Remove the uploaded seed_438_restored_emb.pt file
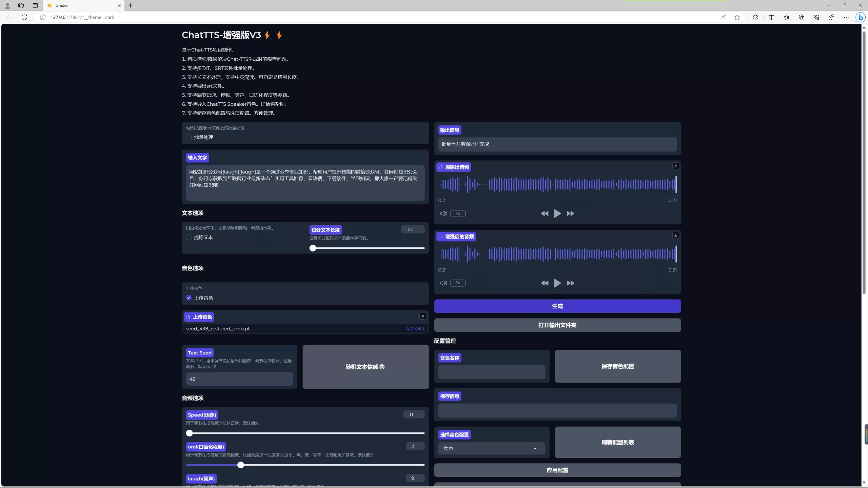868x488 pixels. (x=422, y=316)
